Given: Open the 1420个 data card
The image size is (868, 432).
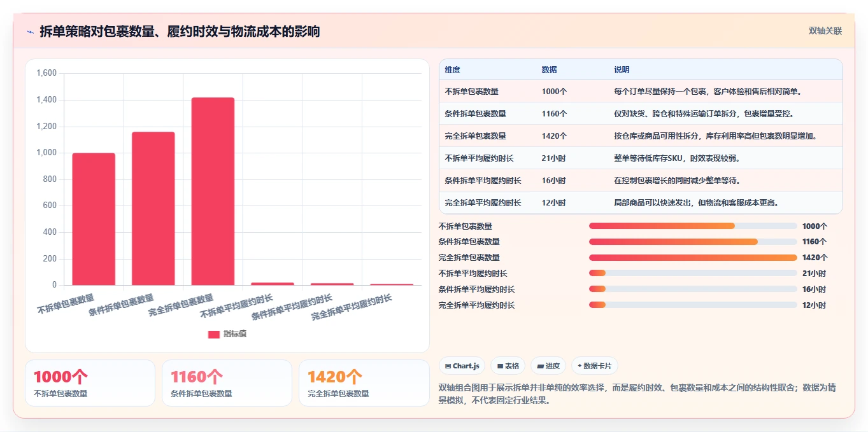Looking at the screenshot, I should coord(364,383).
